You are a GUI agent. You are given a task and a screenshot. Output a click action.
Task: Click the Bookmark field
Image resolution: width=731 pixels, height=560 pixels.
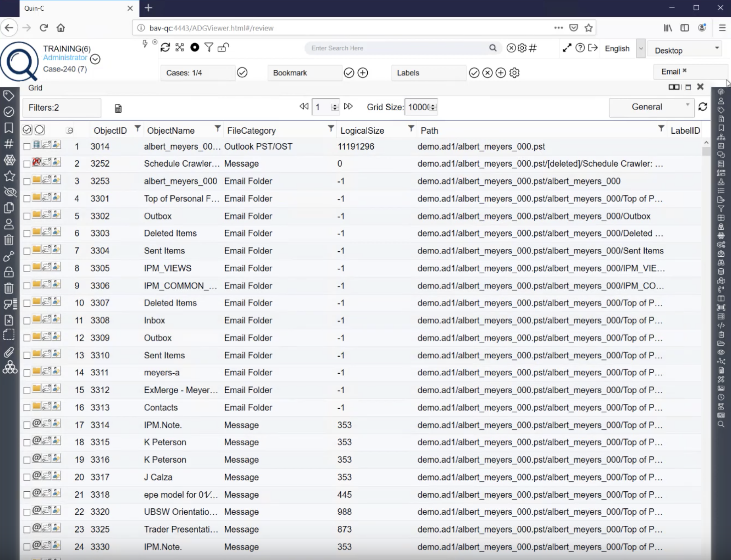[305, 73]
